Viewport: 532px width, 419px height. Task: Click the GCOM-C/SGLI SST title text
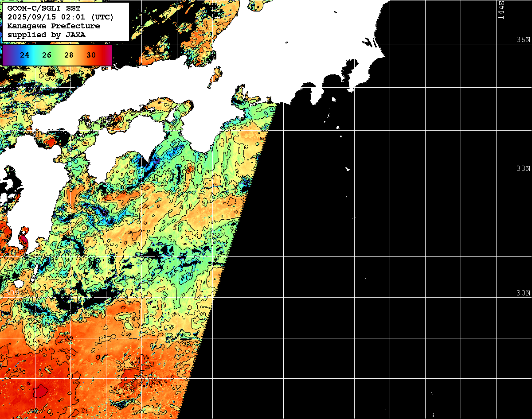43,9
